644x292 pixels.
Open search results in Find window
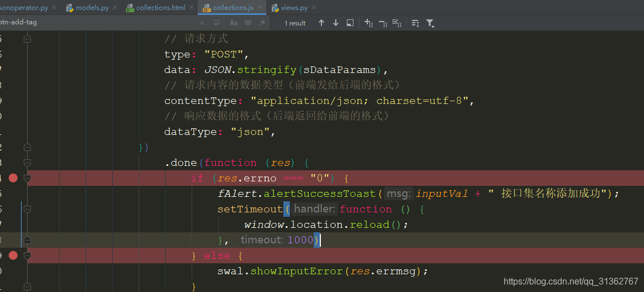point(350,23)
